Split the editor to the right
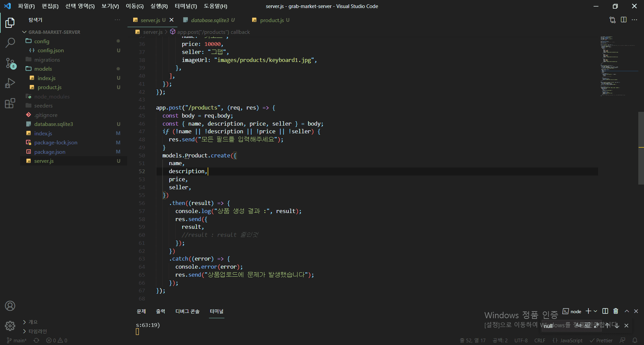The image size is (644, 345). click(x=624, y=20)
